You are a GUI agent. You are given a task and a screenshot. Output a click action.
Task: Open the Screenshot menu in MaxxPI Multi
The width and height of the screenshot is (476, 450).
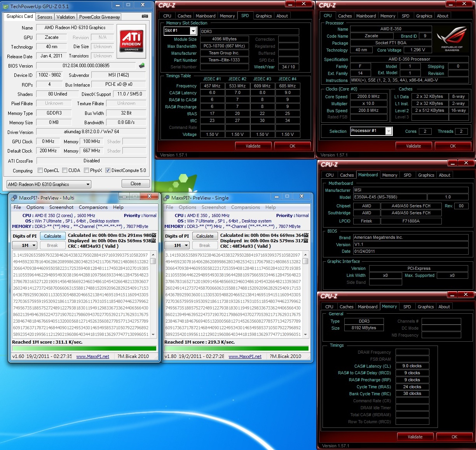[x=61, y=207]
